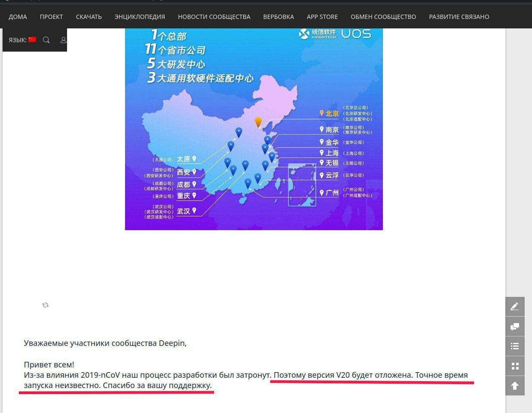Viewport: 532px width, 413px height.
Task: Go to APP STORE page
Action: 322,17
